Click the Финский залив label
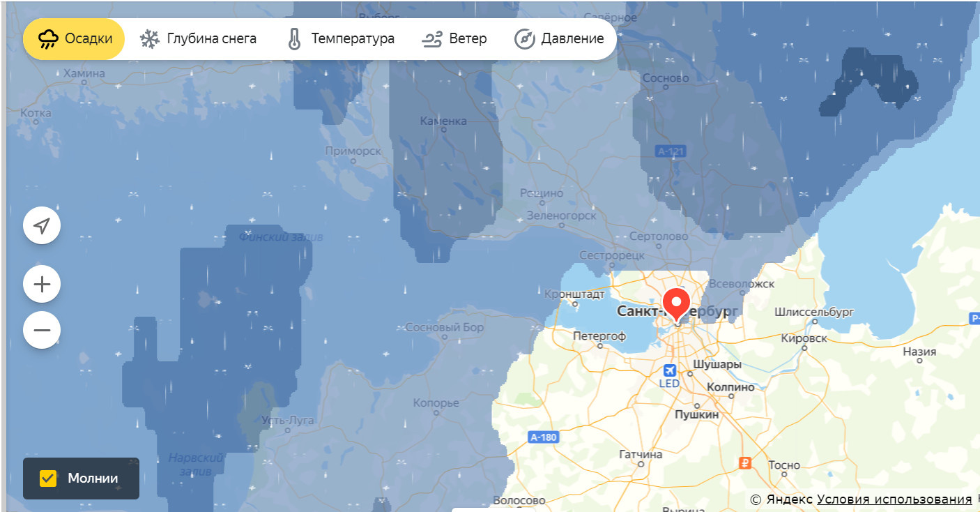980x512 pixels. coord(281,237)
